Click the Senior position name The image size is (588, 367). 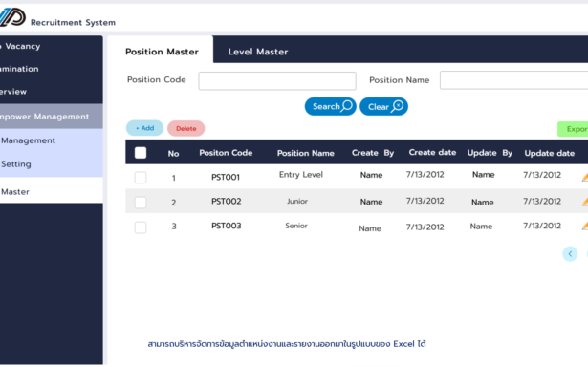[296, 226]
